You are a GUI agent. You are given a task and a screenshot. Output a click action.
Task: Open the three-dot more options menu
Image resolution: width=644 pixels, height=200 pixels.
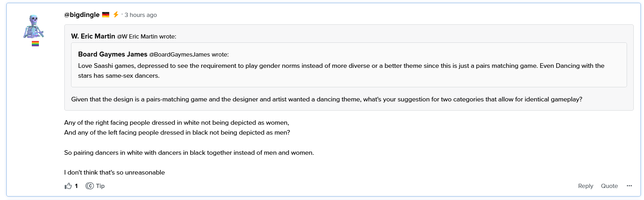(x=629, y=186)
